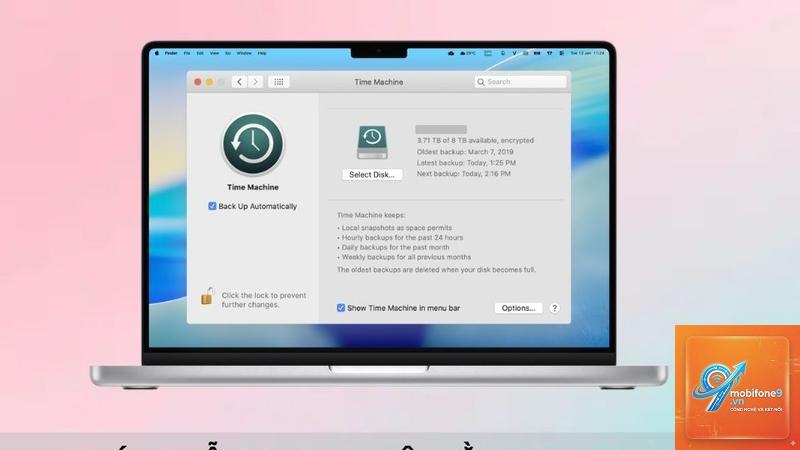Screen dimensions: 800x450
Task: Click the battery status icon
Action: pos(537,53)
